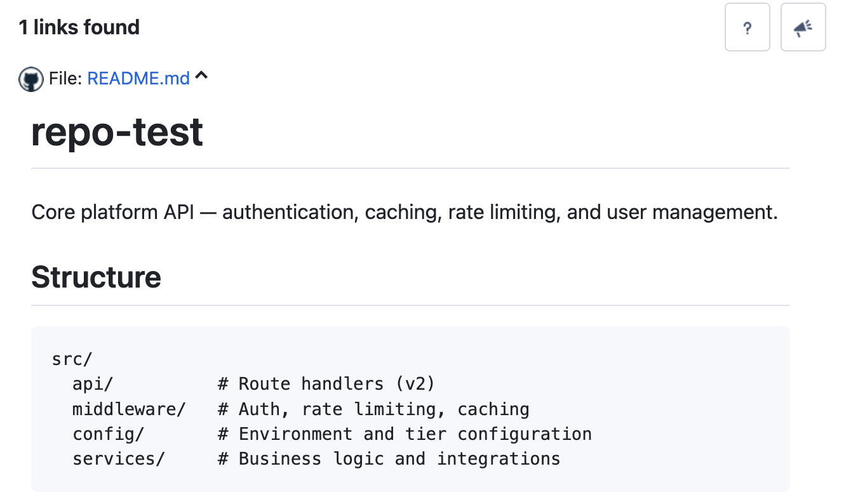This screenshot has width=851, height=504.
Task: Click the services/ directory entry
Action: pos(119,459)
